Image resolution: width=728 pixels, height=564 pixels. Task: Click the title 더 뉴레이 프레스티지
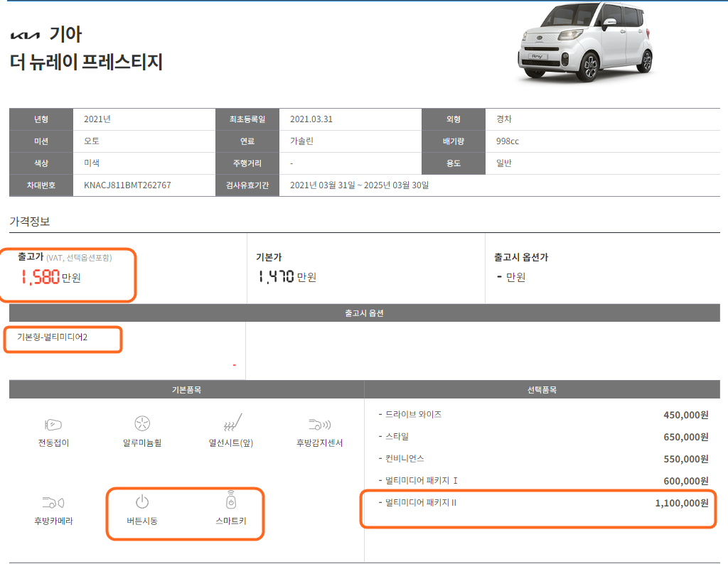(x=86, y=62)
